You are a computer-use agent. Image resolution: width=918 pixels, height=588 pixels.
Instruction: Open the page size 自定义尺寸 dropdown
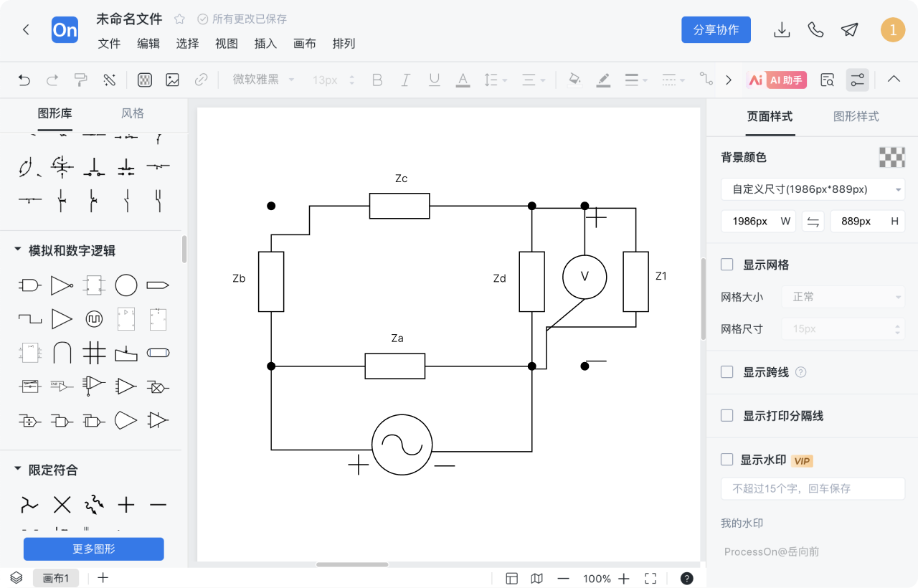[x=813, y=189]
